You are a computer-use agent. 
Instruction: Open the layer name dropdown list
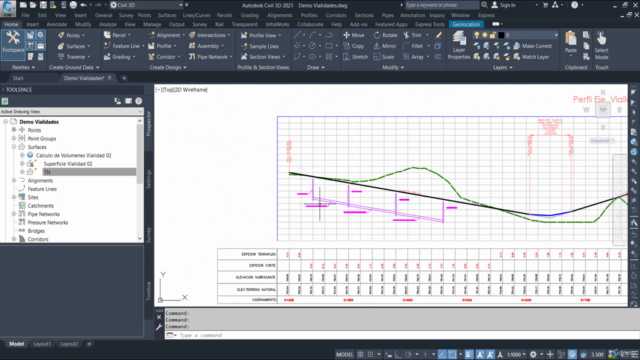(x=556, y=35)
